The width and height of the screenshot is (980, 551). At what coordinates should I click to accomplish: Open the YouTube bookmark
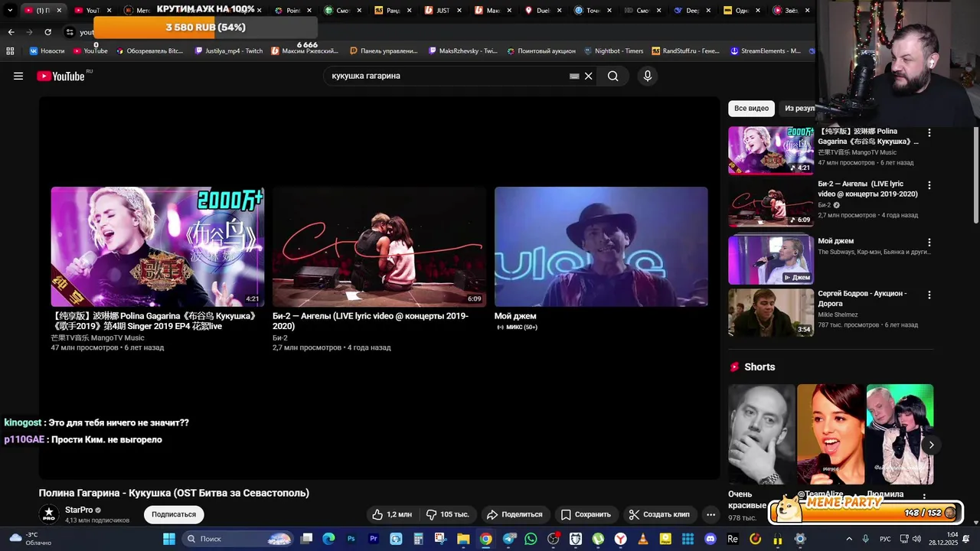[90, 51]
